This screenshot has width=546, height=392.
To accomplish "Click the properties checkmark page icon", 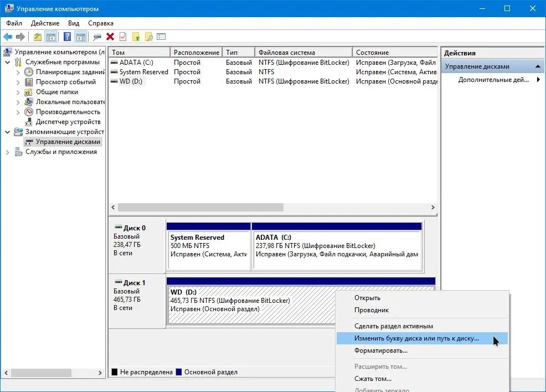I will pyautogui.click(x=123, y=37).
